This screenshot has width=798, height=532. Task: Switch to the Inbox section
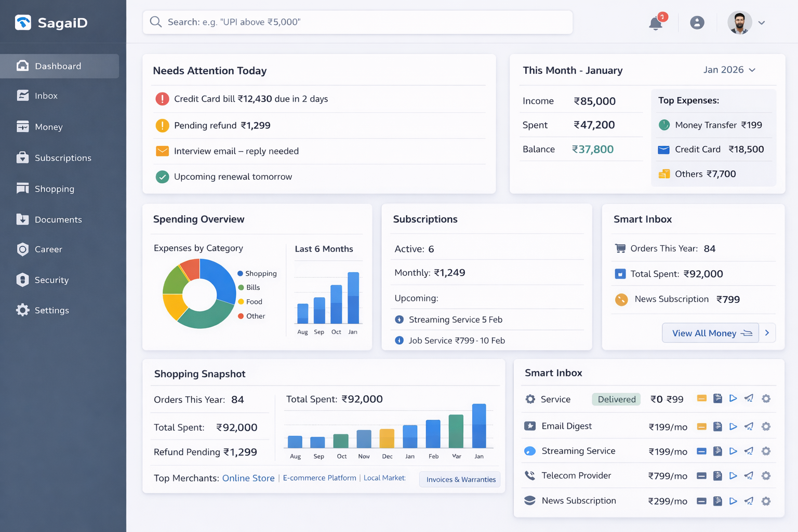point(46,96)
